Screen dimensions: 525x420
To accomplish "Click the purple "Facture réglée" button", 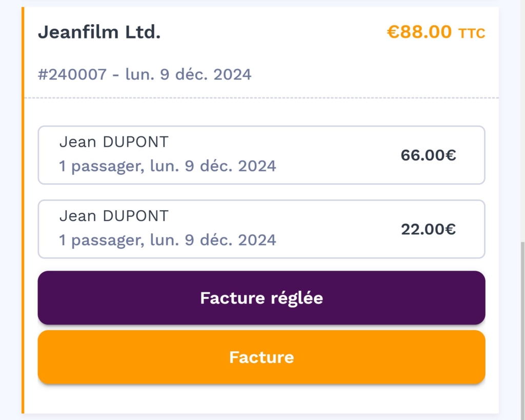I will tap(261, 298).
